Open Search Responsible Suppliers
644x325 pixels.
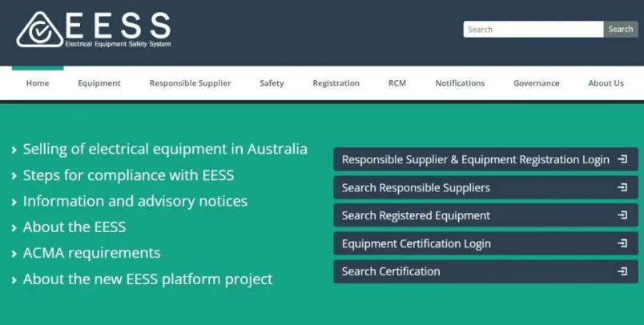point(486,187)
